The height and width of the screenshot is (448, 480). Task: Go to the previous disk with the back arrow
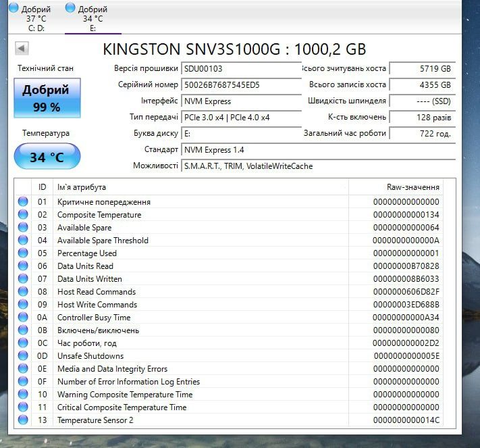[22, 49]
